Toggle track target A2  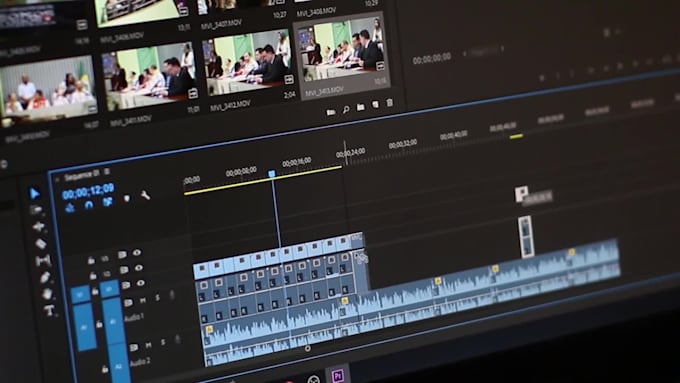120,364
